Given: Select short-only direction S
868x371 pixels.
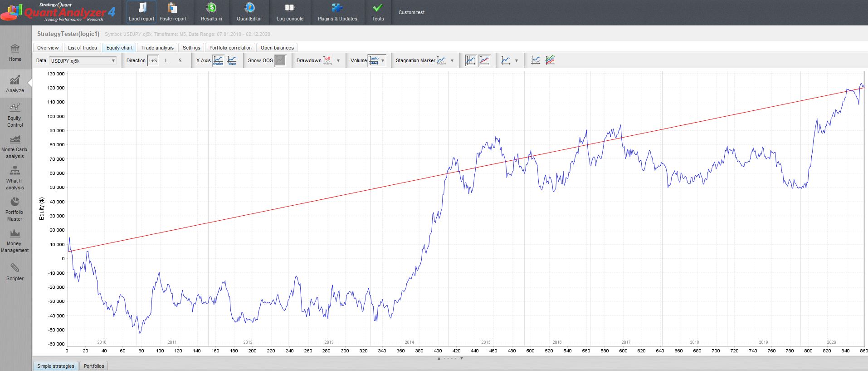Looking at the screenshot, I should point(180,60).
